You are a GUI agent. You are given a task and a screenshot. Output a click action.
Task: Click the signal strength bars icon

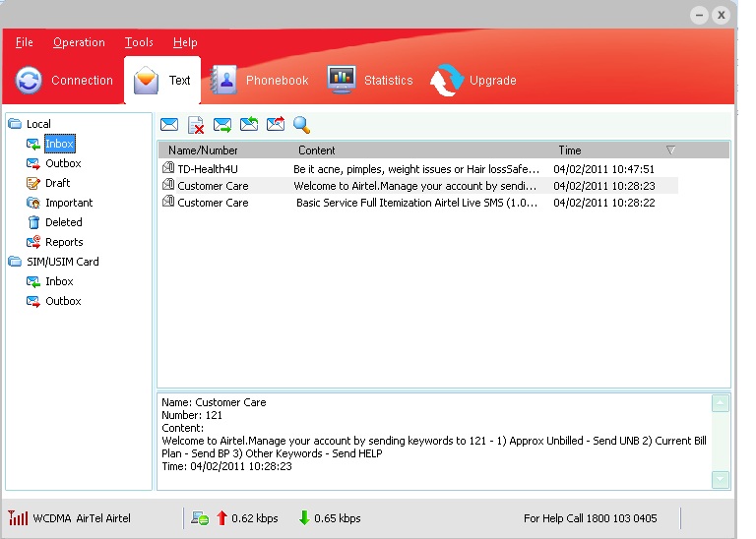(18, 517)
